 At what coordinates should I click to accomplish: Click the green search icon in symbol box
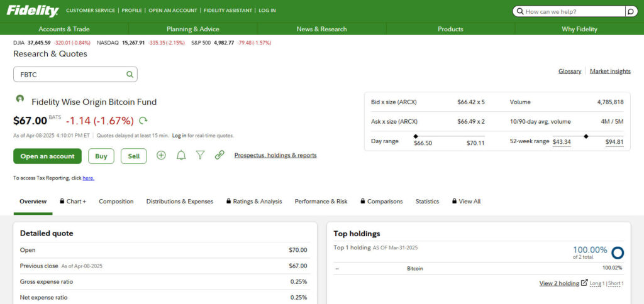pos(130,74)
